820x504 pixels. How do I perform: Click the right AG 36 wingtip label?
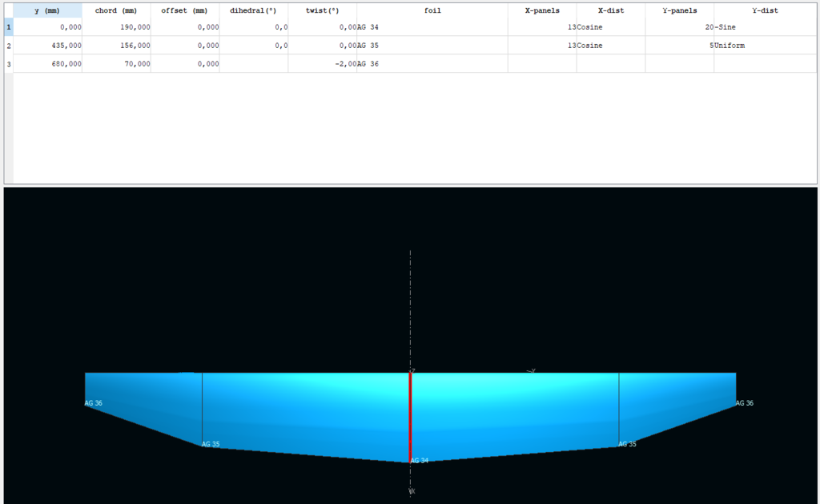744,403
